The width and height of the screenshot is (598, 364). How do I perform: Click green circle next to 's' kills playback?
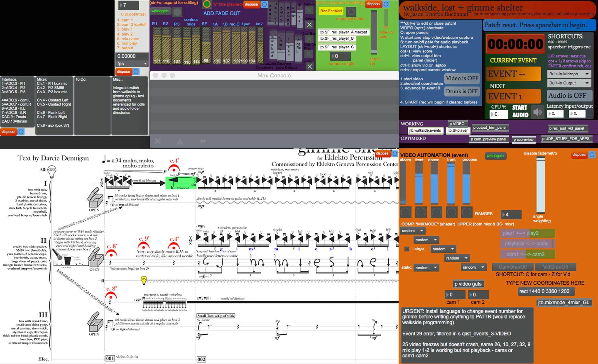pyautogui.click(x=207, y=4)
